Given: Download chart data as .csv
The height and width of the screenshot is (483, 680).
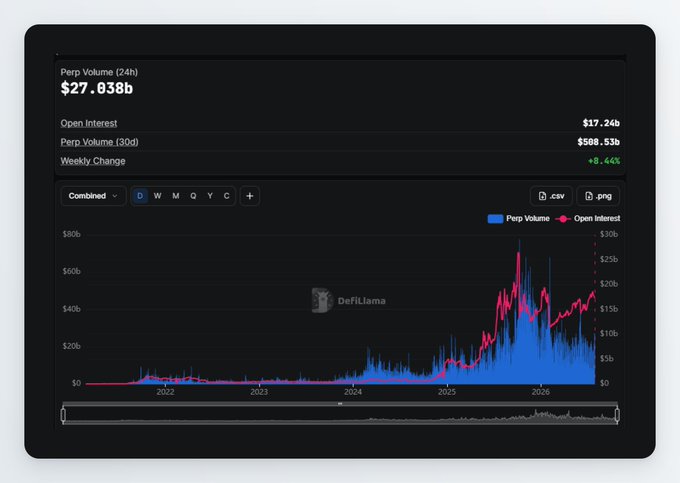Looking at the screenshot, I should click(551, 196).
